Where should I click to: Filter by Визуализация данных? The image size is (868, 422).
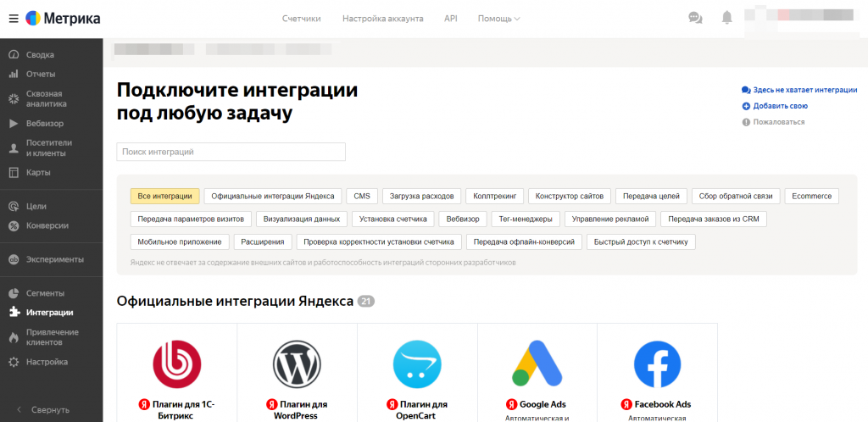point(302,219)
